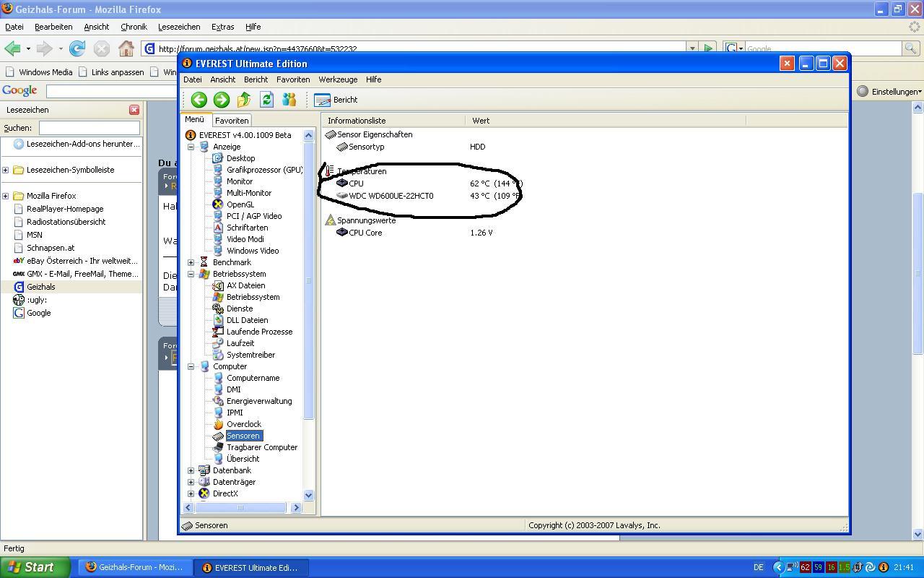Open the Bericht report button
924x578 pixels.
[336, 100]
